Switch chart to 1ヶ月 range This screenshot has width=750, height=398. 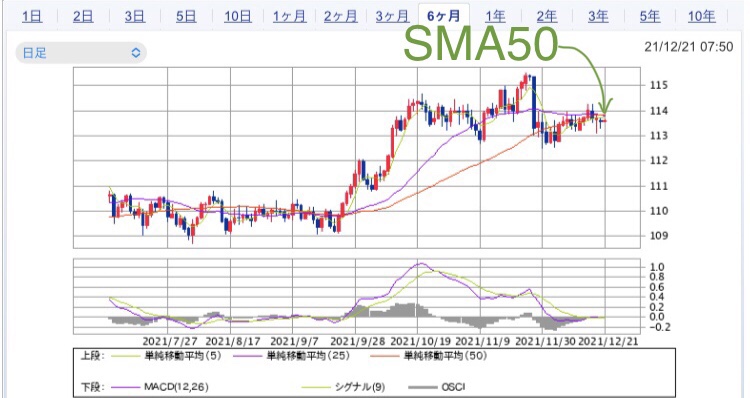(x=289, y=17)
